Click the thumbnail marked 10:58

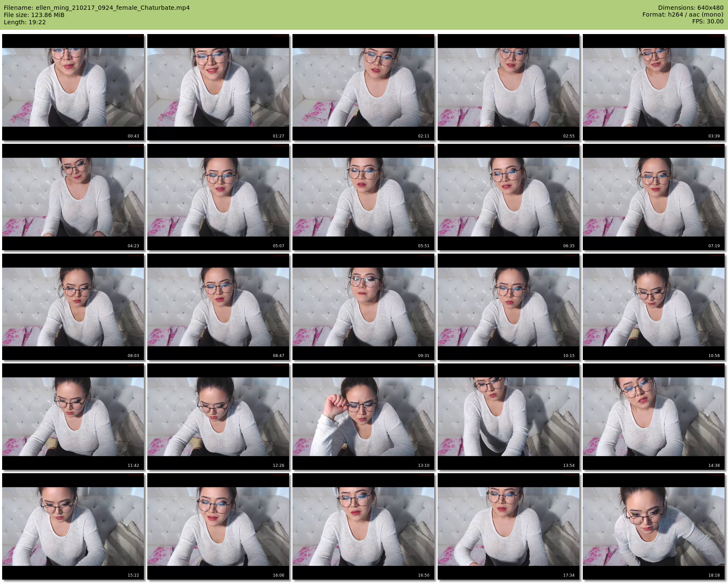point(654,307)
